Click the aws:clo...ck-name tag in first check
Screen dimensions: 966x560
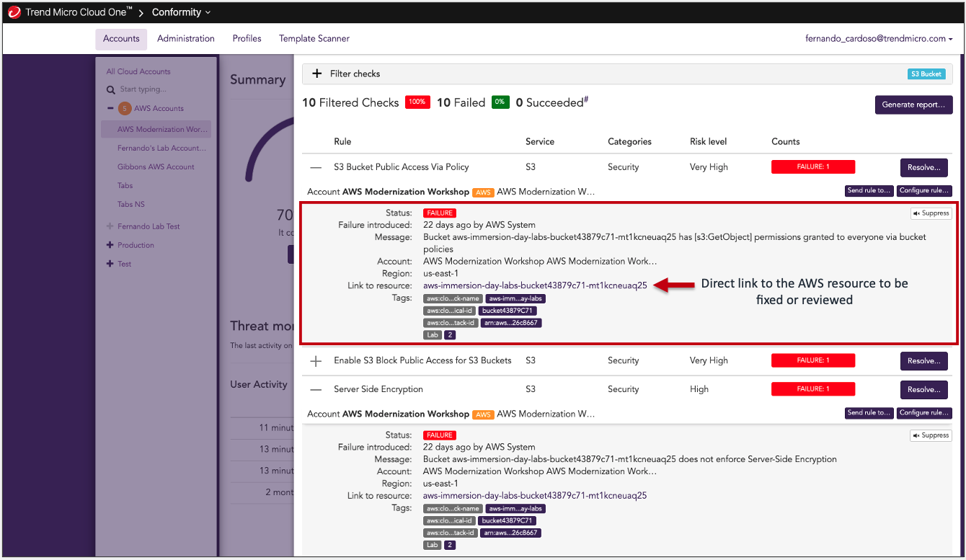pos(453,298)
